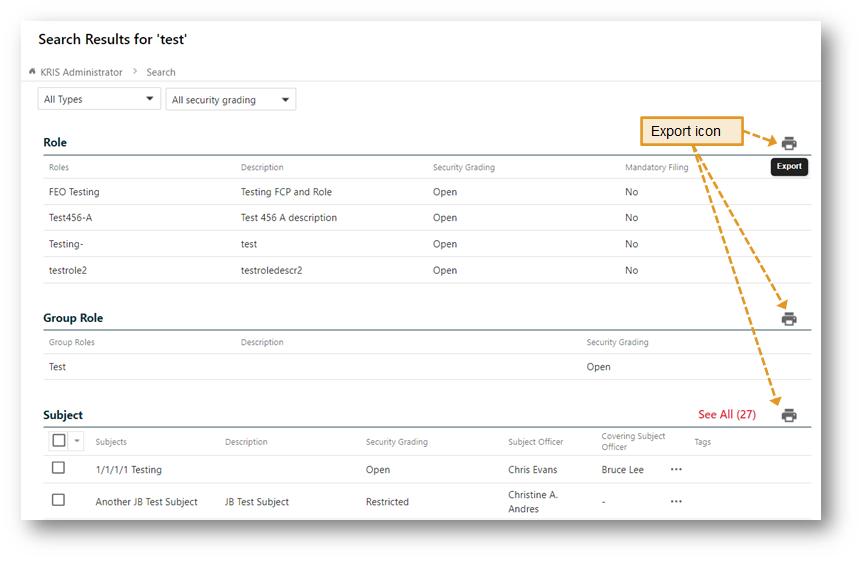Click the Group Roles column header
Screen dimensions: 863x562
click(x=72, y=342)
